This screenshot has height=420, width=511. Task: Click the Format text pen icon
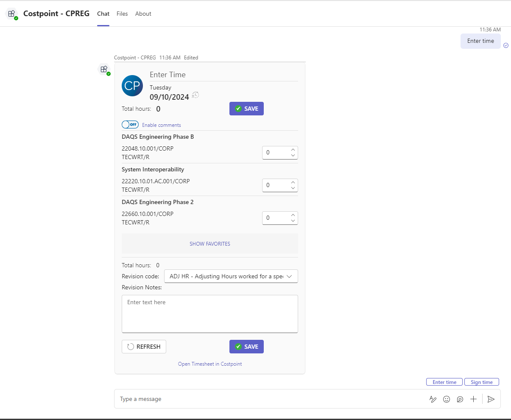click(x=433, y=399)
